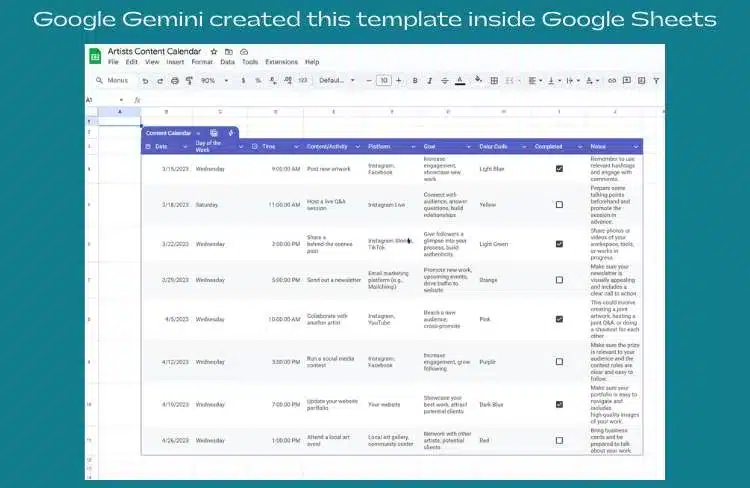Open the Default font dropdown
750x488 pixels.
click(x=337, y=81)
